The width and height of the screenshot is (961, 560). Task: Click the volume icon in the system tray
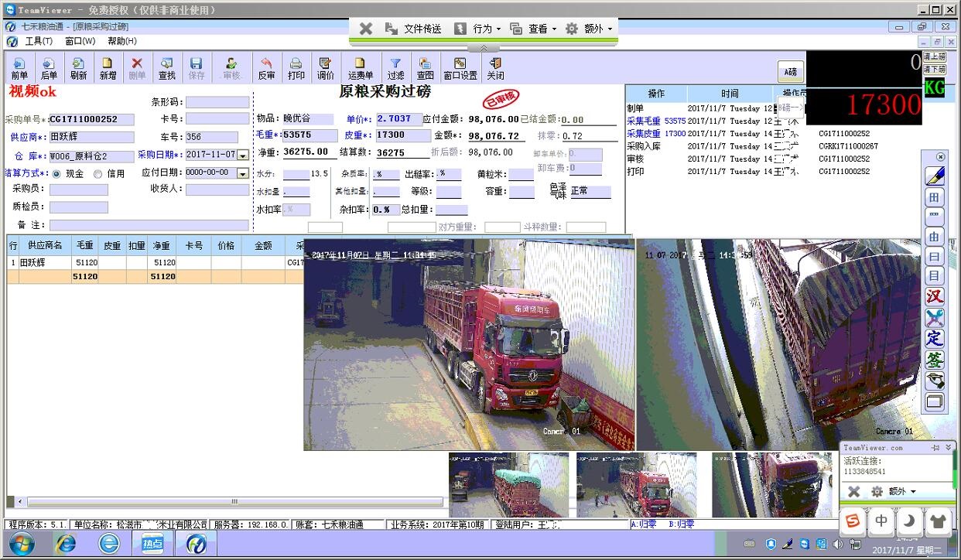point(837,543)
